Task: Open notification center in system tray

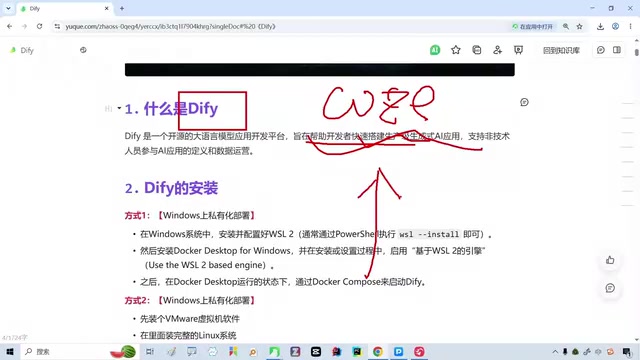Action: click(x=627, y=351)
